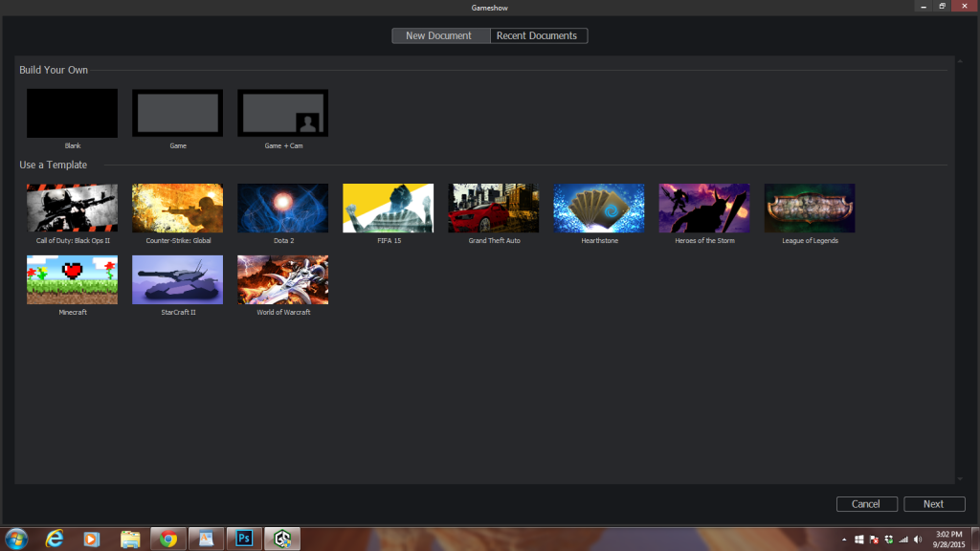Screen dimensions: 980x551
Task: Select World of Warcraft template
Action: (282, 280)
